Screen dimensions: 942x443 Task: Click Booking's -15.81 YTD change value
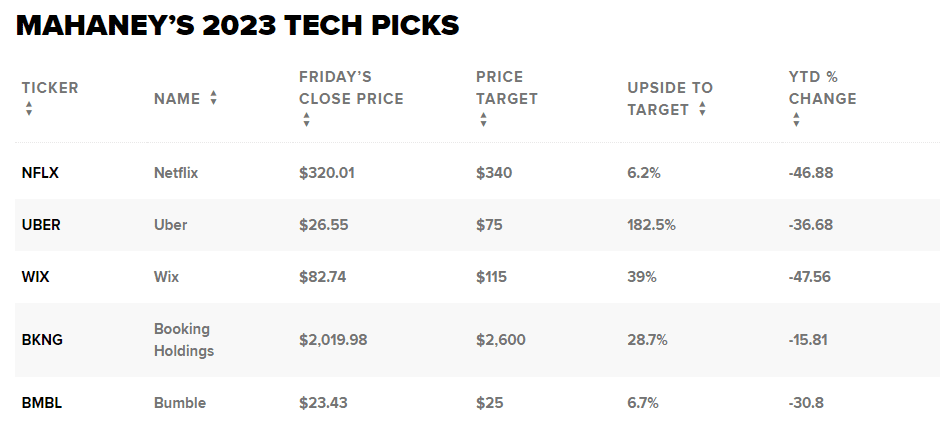pyautogui.click(x=810, y=340)
